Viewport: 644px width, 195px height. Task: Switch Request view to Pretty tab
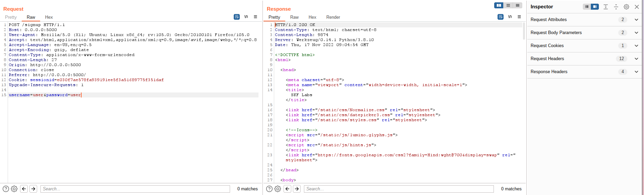(x=11, y=17)
